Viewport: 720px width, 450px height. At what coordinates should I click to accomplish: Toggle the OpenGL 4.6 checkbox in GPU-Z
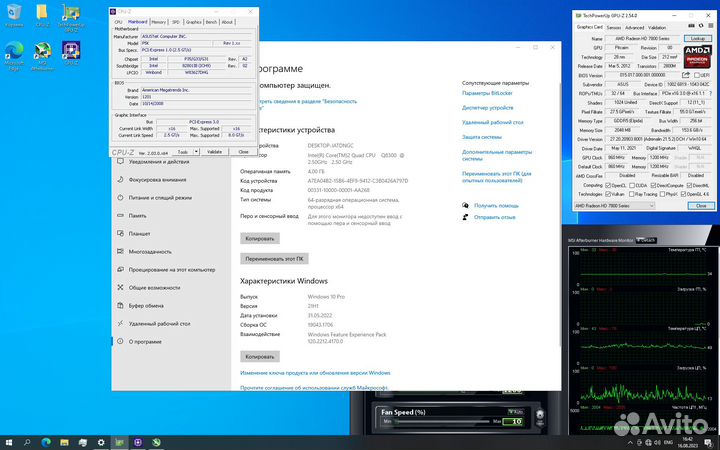pyautogui.click(x=683, y=194)
